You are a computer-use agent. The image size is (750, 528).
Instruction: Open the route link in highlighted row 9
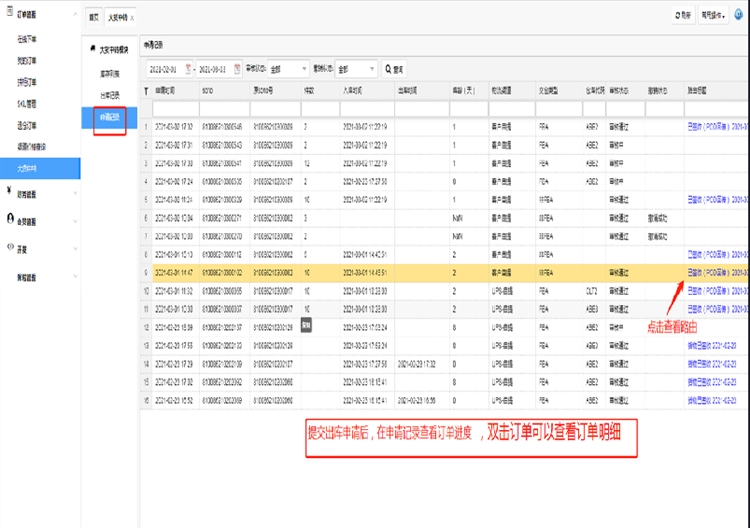(x=717, y=273)
